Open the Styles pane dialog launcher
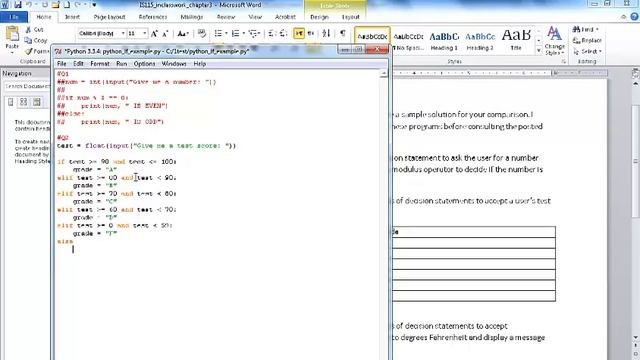Screen dimensions: 640x360 click(564, 62)
